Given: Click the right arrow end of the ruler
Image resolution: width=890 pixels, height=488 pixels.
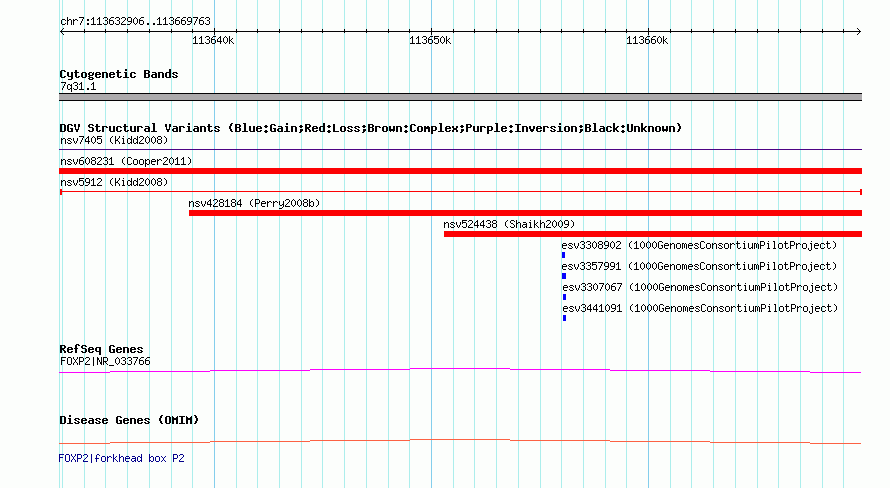Looking at the screenshot, I should 859,31.
